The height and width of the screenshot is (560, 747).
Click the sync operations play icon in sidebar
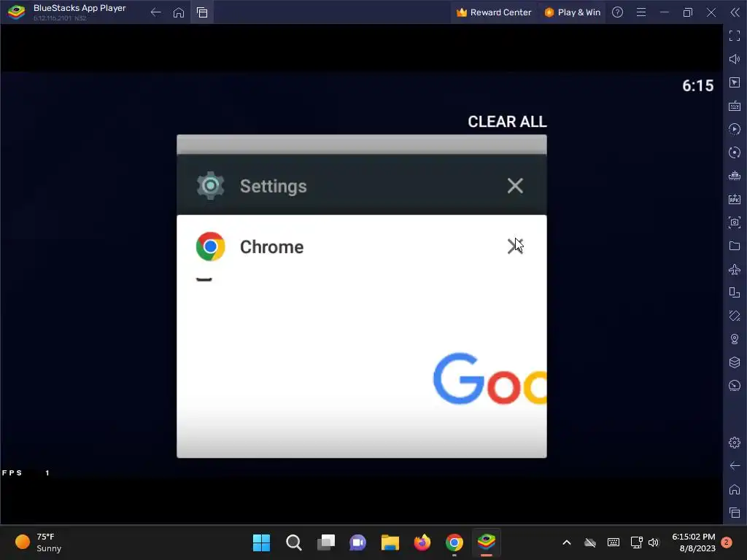coord(735,129)
